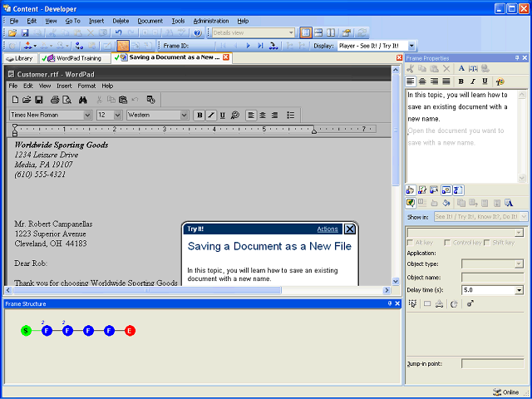Viewport: 532px width, 399px height.
Task: Select the red End node in Frame Structure
Action: point(130,331)
